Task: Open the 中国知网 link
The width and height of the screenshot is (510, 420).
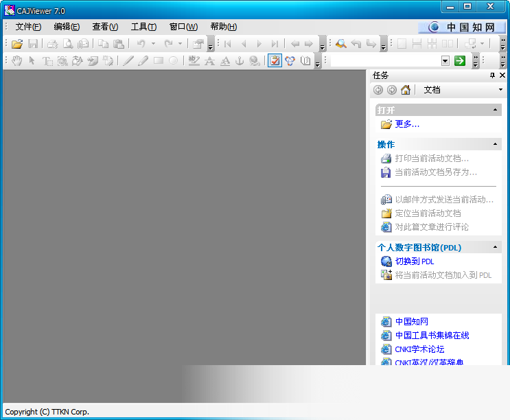Action: tap(411, 321)
